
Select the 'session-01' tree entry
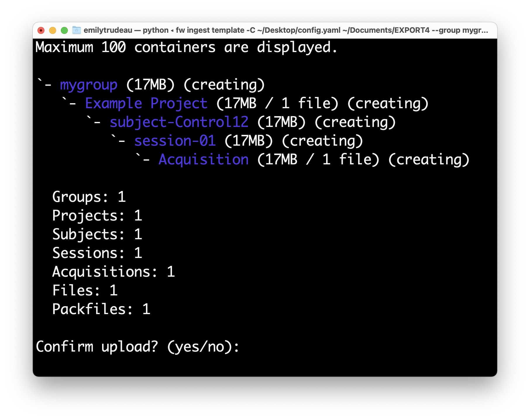coord(175,141)
